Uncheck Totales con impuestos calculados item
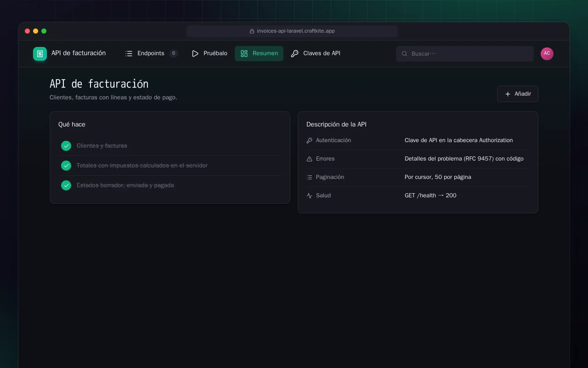 (x=66, y=166)
